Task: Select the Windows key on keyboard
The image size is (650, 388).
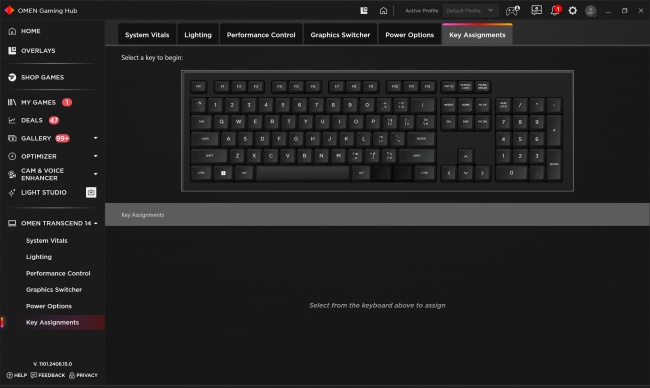Action: (x=223, y=173)
